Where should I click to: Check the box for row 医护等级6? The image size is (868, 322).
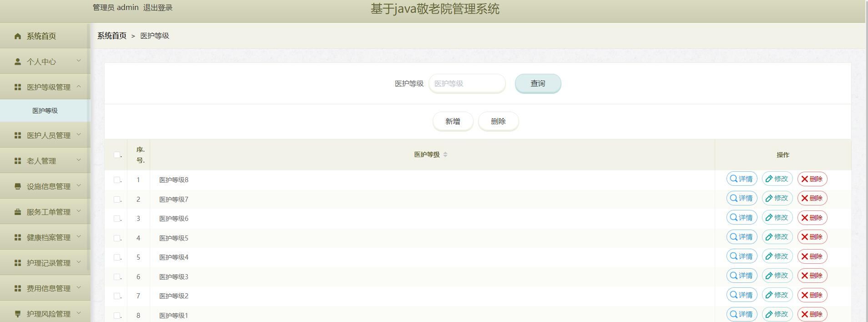[x=117, y=218]
